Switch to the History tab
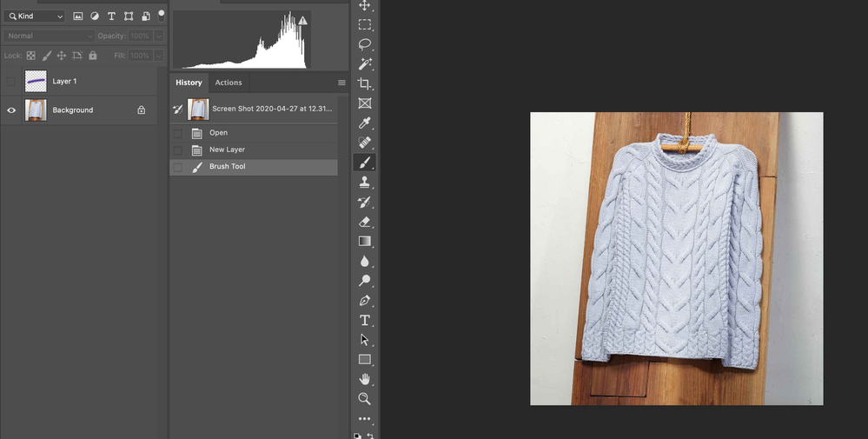868x439 pixels. [x=189, y=83]
